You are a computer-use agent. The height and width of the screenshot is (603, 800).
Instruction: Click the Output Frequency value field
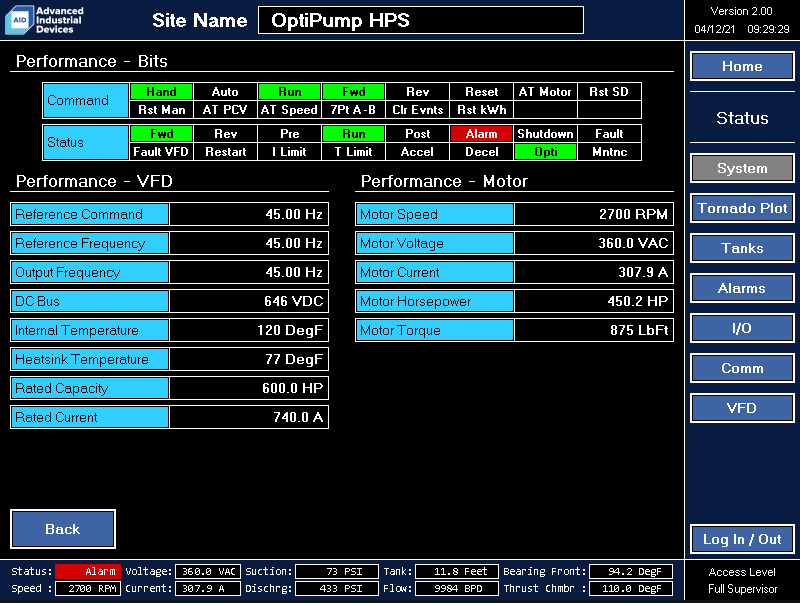tap(249, 272)
